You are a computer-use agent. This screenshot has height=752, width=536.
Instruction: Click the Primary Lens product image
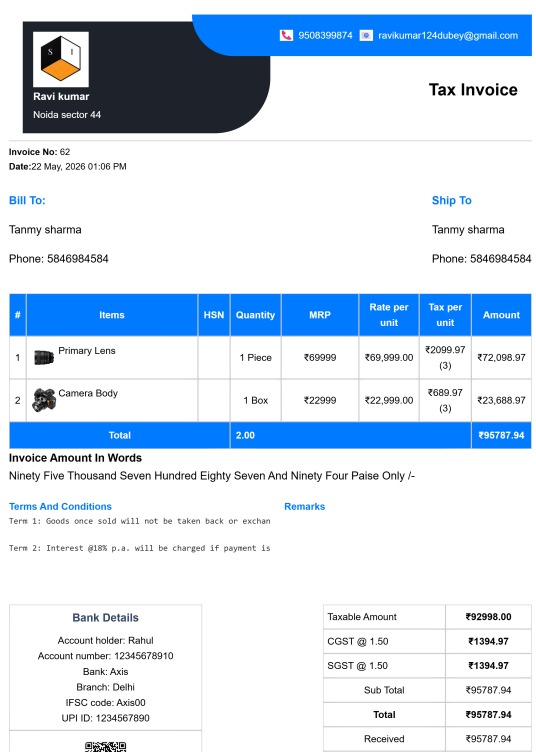44,357
